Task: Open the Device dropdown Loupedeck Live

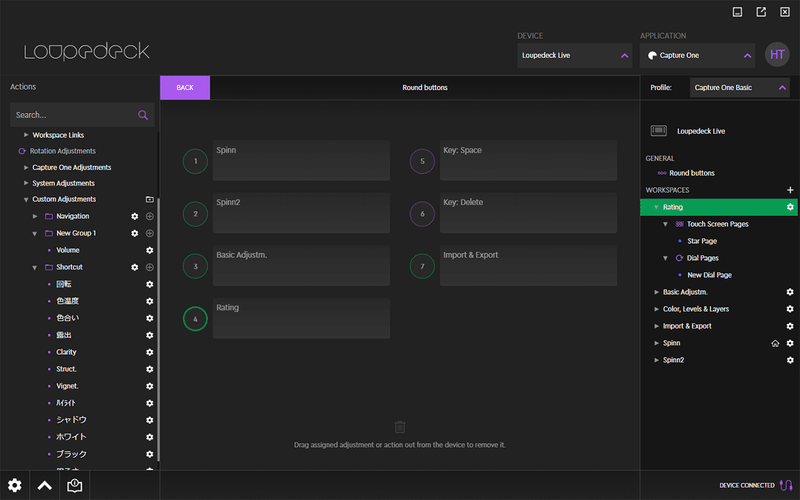Action: point(574,55)
